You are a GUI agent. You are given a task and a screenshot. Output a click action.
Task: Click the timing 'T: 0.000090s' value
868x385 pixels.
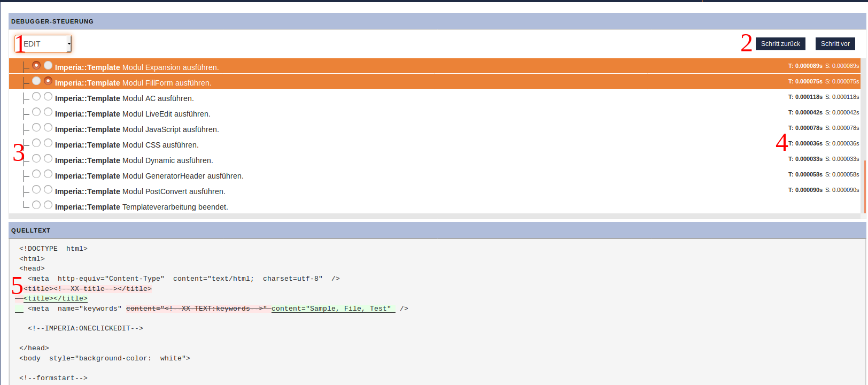(805, 190)
